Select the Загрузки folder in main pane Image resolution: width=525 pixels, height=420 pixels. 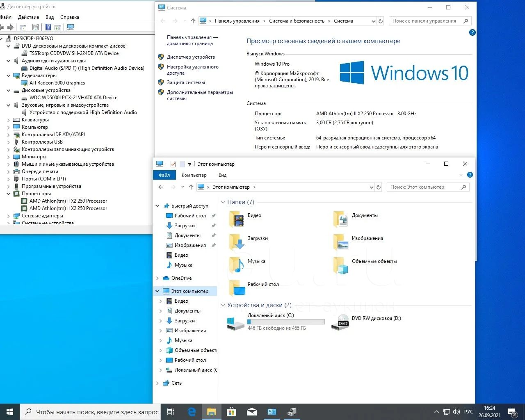(249, 242)
